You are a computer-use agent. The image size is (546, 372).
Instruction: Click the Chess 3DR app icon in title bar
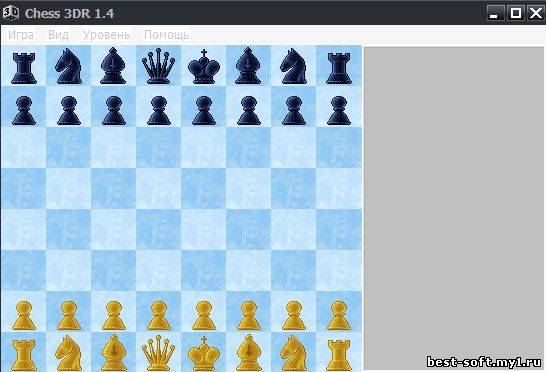[x=10, y=13]
